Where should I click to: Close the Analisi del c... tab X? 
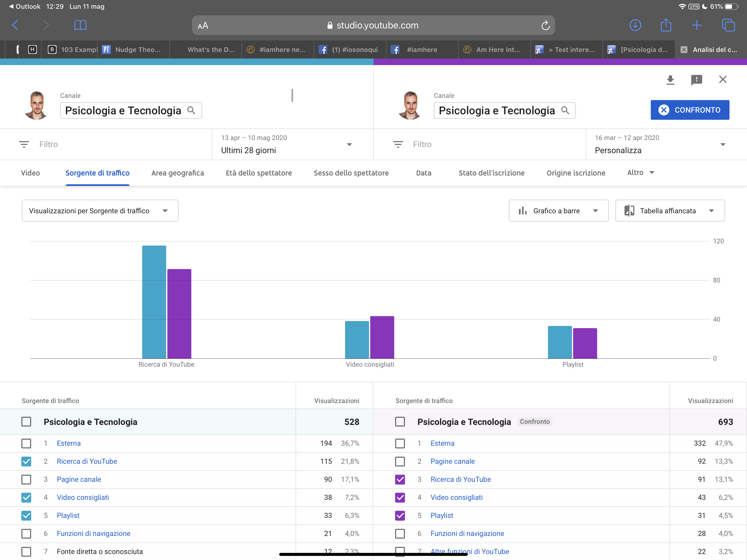click(x=684, y=50)
